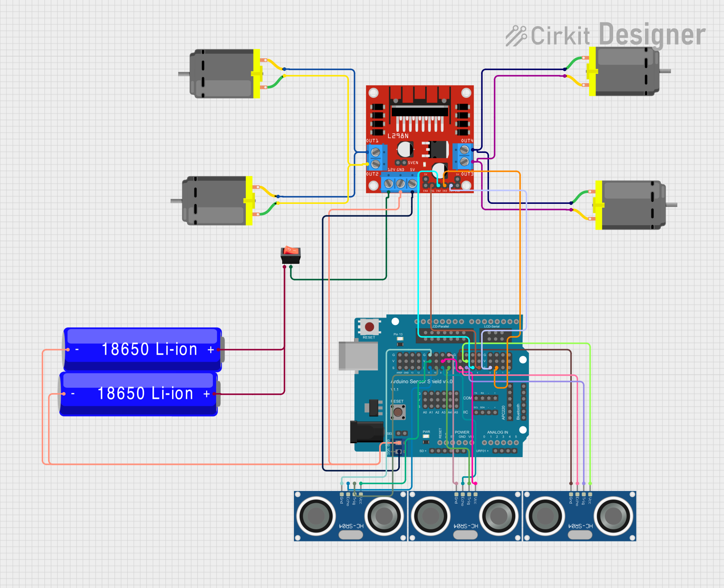Select the rightmost HC-SR04 ultrasonic sensor
Image resolution: width=724 pixels, height=588 pixels.
(x=580, y=516)
